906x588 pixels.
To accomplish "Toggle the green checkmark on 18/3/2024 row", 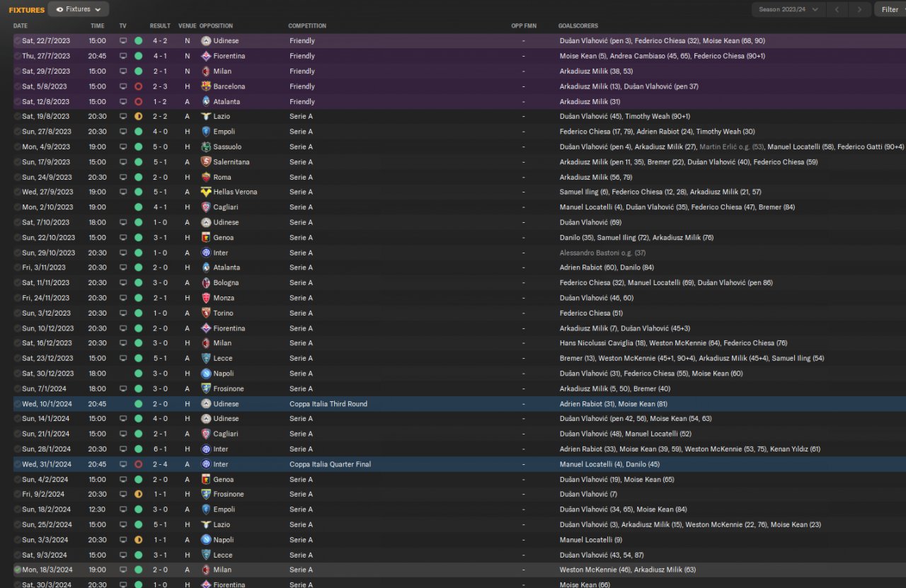I will [17, 570].
